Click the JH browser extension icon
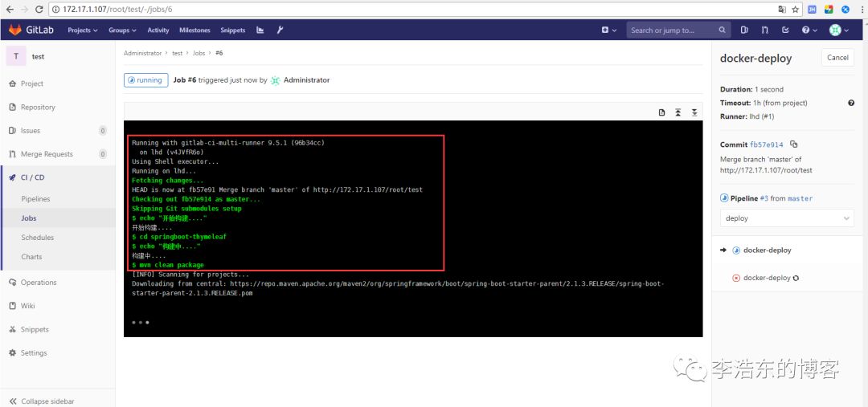 pyautogui.click(x=812, y=10)
